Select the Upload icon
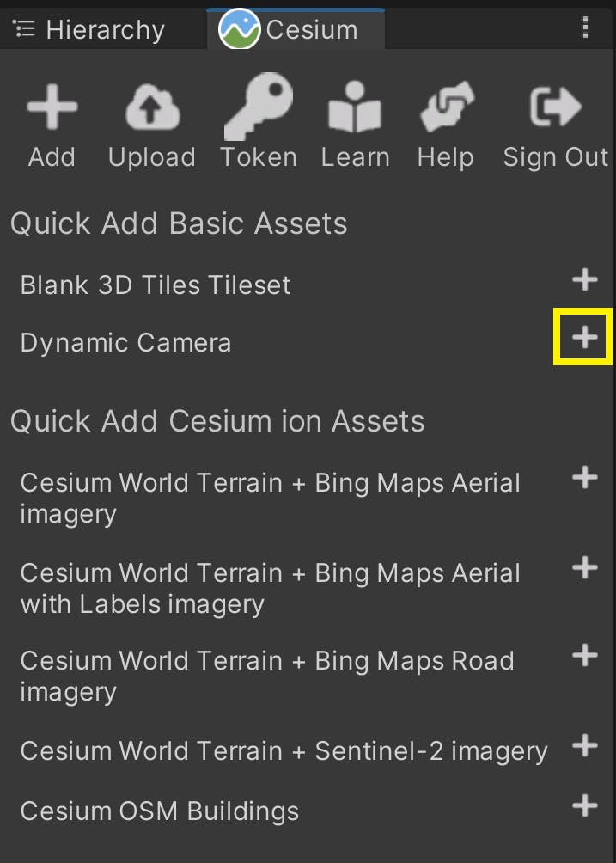Image resolution: width=616 pixels, height=863 pixels. pyautogui.click(x=151, y=107)
